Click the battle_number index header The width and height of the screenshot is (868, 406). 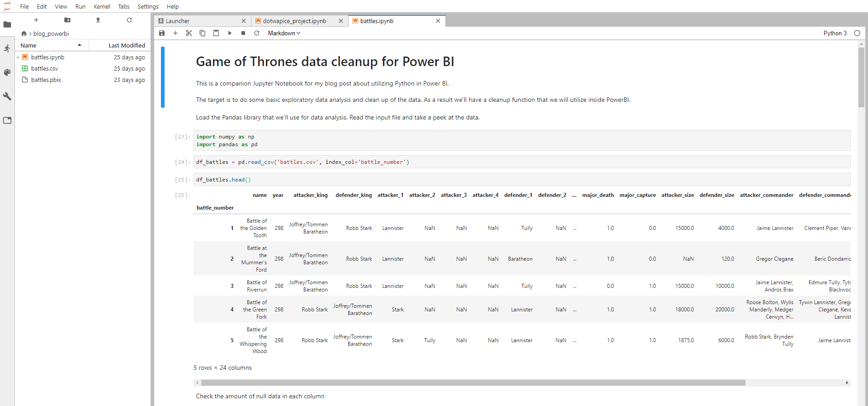(x=215, y=208)
